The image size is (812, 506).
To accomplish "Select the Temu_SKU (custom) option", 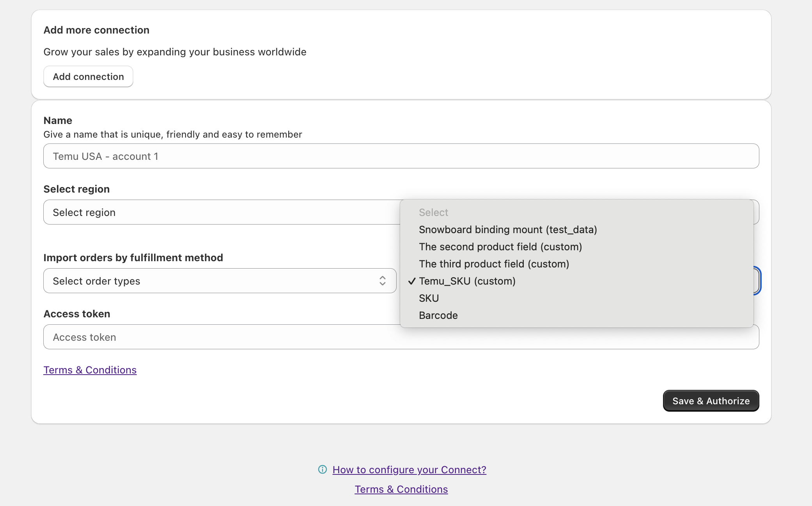I will [467, 281].
